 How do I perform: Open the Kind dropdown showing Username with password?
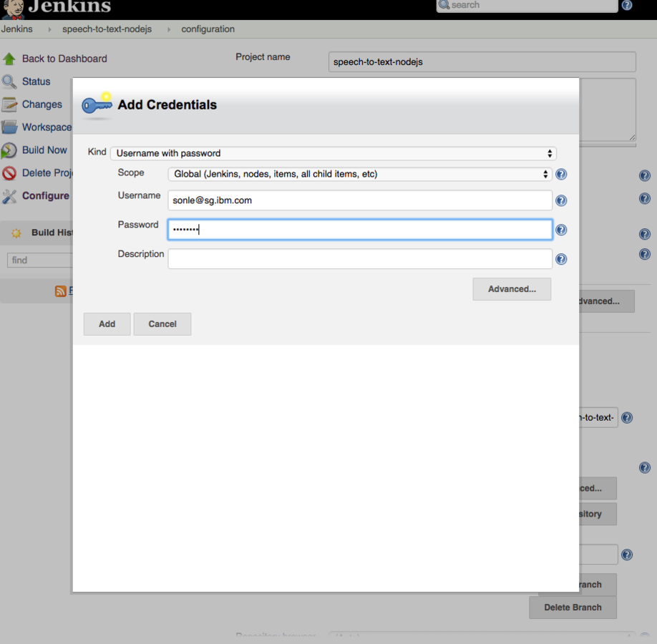point(333,153)
